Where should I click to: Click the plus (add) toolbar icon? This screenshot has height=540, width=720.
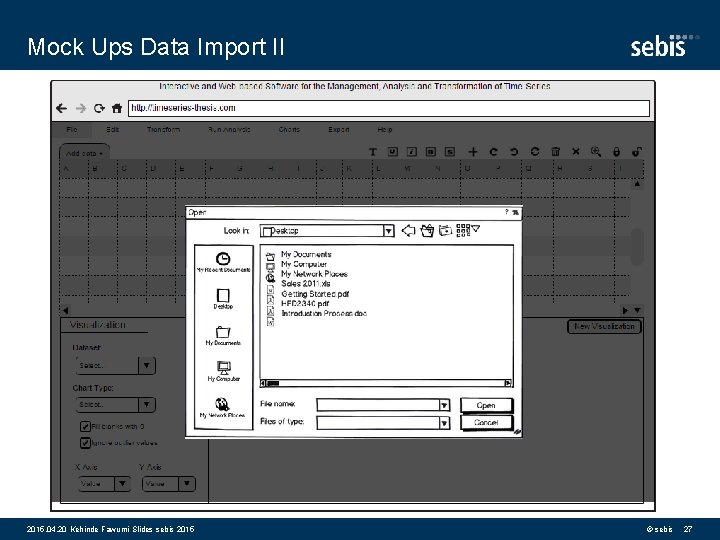pyautogui.click(x=473, y=152)
